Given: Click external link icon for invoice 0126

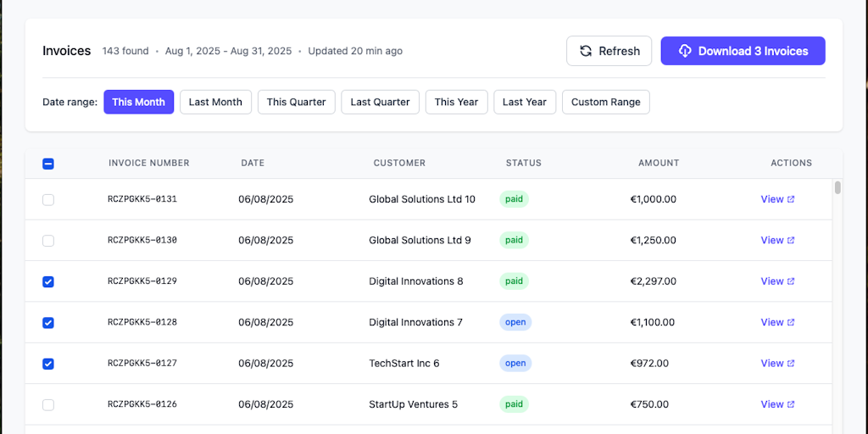Looking at the screenshot, I should pos(791,404).
